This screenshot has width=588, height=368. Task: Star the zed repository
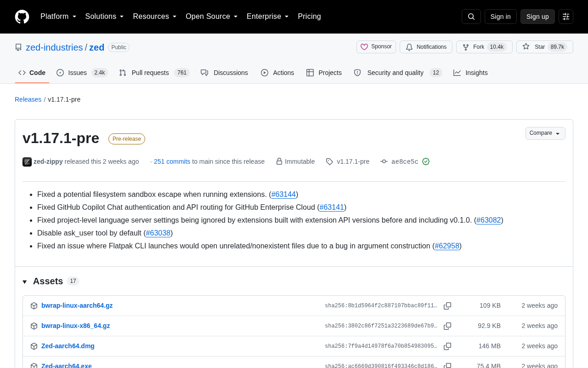point(545,47)
